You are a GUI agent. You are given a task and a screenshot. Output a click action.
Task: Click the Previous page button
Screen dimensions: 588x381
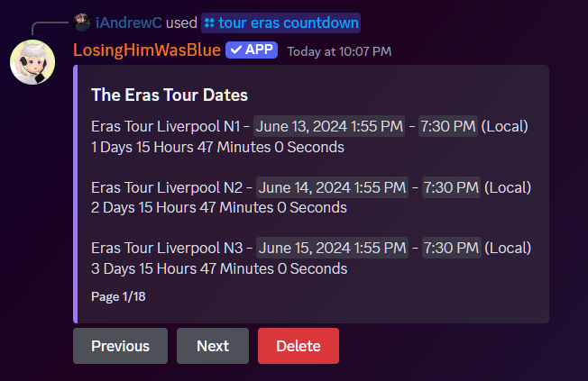120,346
